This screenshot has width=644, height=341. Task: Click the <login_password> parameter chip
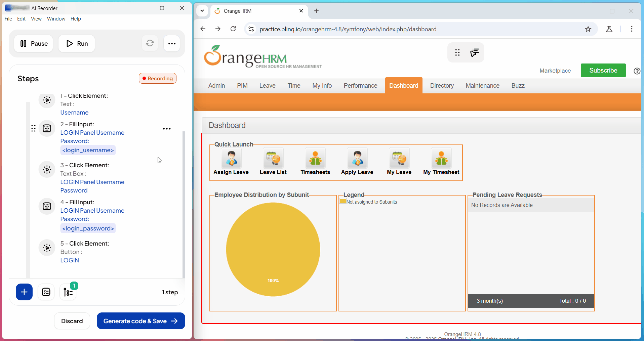[x=88, y=228]
